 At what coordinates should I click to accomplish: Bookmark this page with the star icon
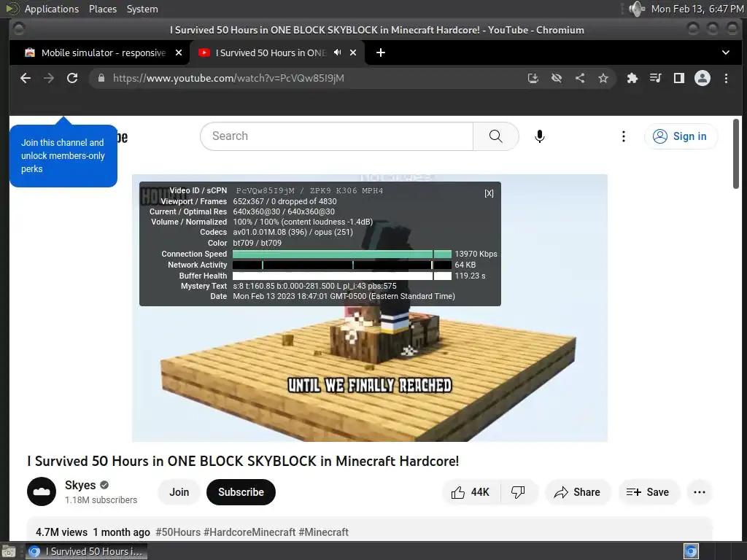pos(603,78)
